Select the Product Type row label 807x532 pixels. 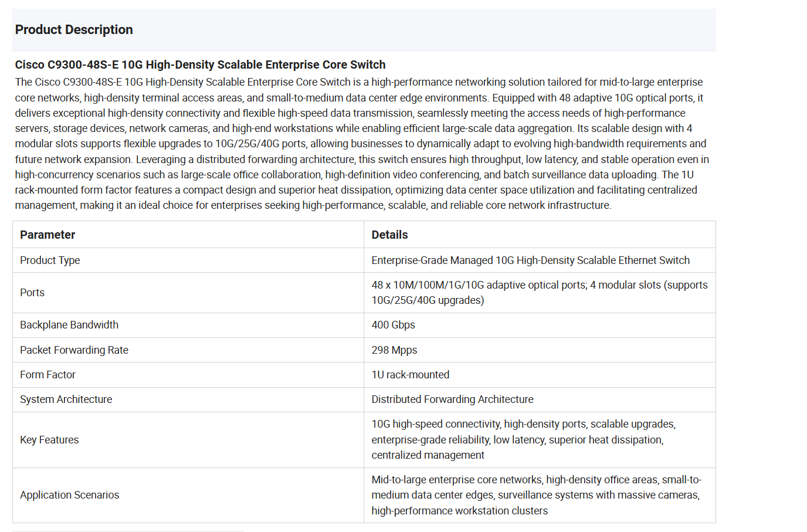click(50, 260)
